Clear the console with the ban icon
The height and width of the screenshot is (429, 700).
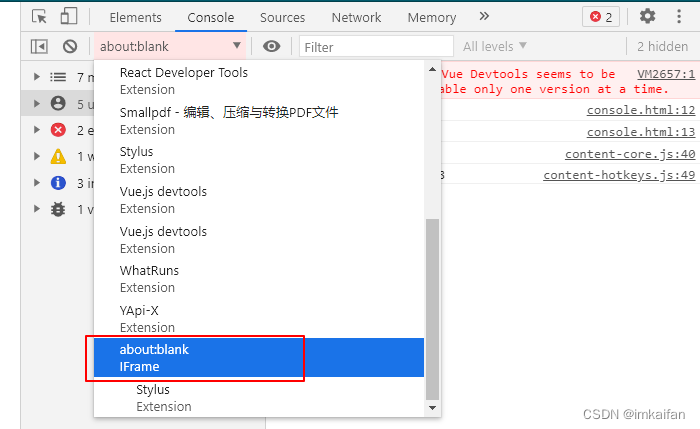[x=70, y=46]
